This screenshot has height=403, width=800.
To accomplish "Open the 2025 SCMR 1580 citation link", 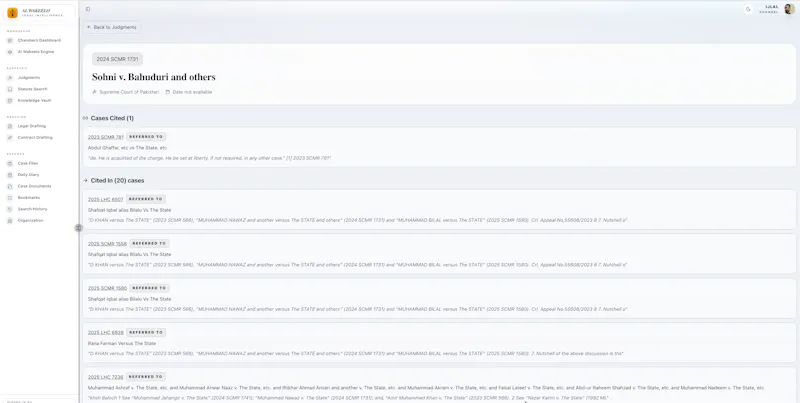I will click(x=107, y=288).
